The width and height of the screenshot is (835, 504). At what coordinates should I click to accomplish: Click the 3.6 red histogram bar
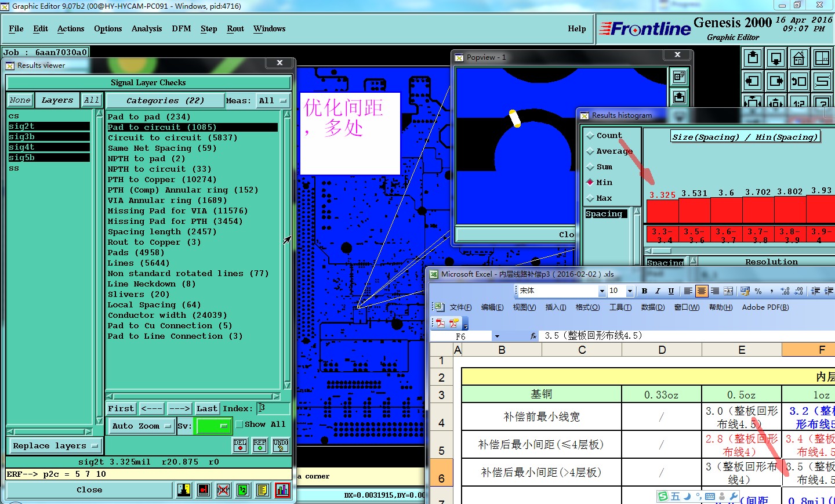[x=726, y=210]
